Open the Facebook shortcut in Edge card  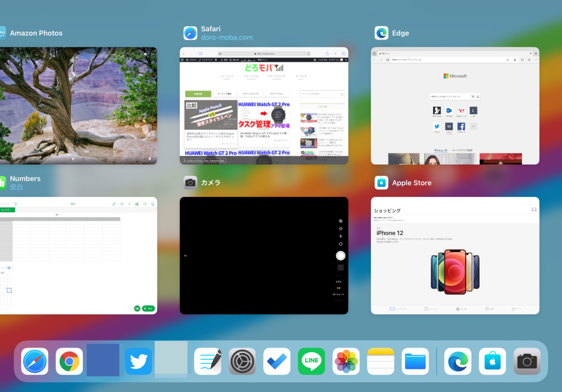[461, 126]
